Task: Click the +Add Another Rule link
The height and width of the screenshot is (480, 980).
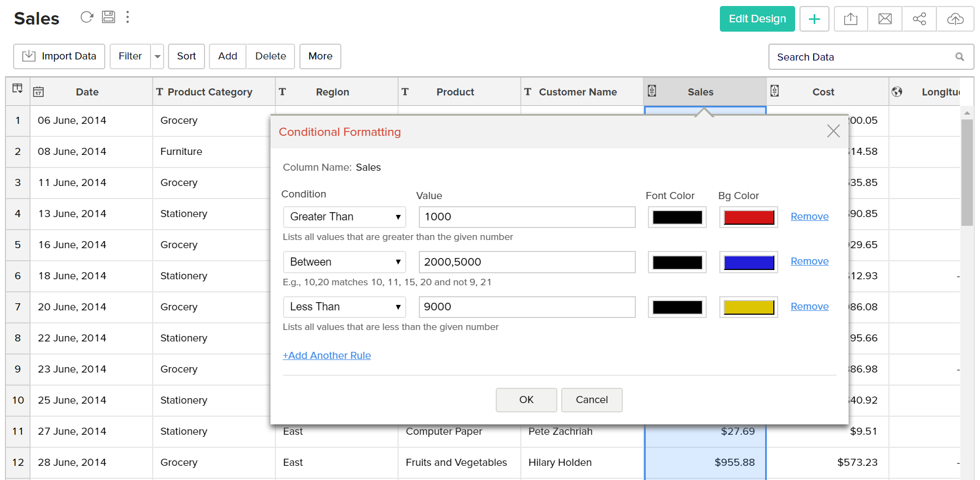Action: pyautogui.click(x=327, y=356)
